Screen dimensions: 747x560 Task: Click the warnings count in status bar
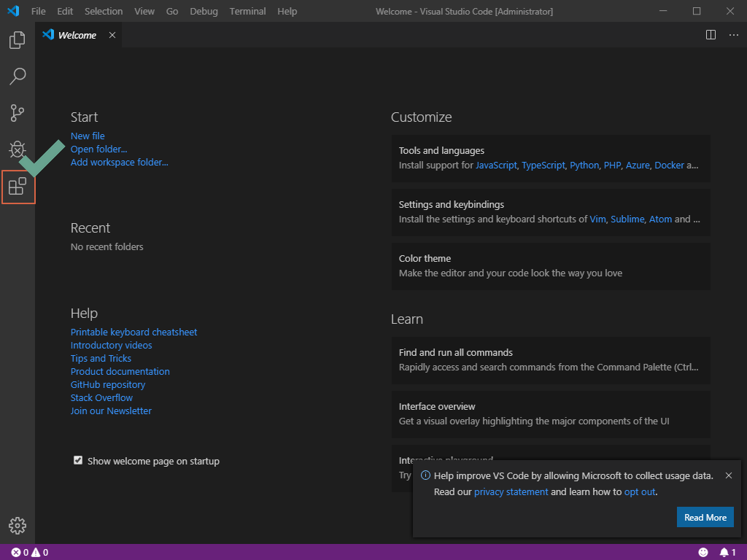tap(39, 553)
